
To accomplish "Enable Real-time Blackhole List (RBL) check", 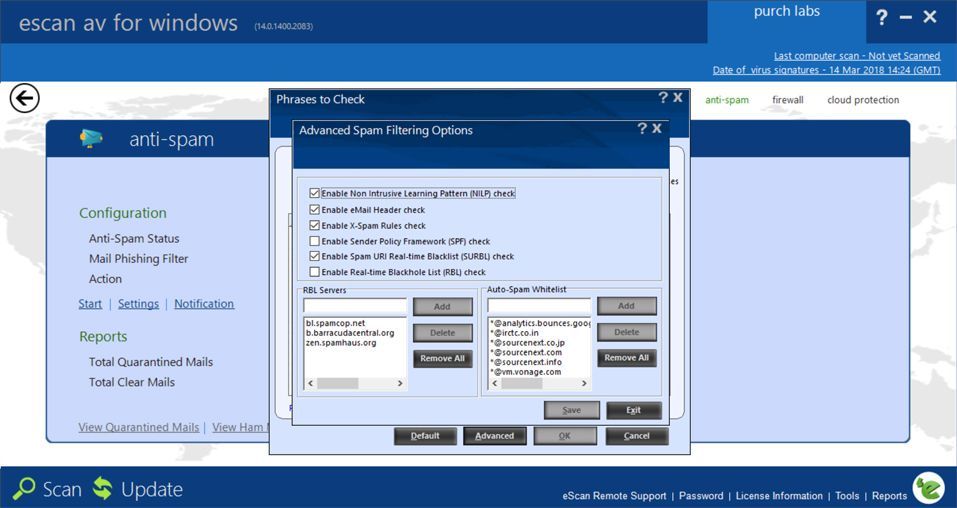I will (314, 272).
